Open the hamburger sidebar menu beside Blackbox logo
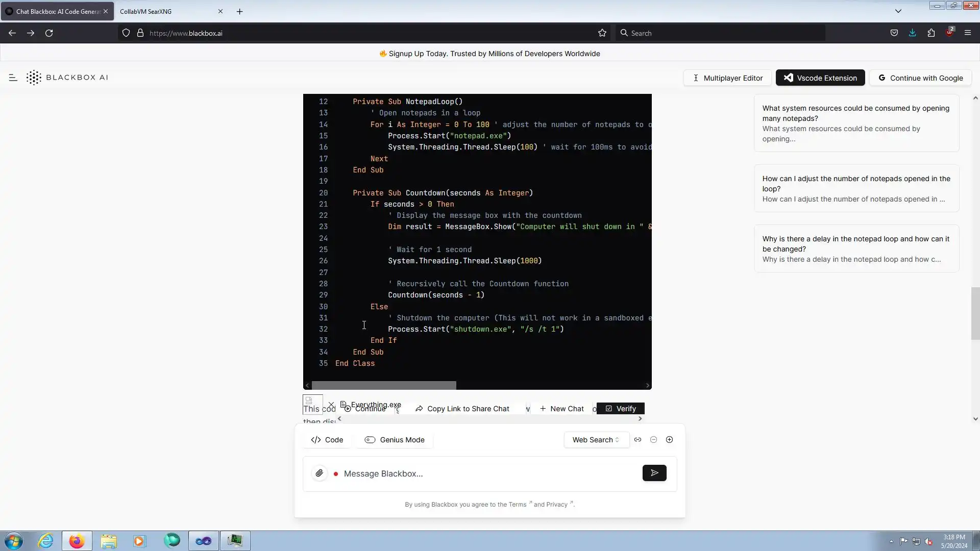 pos(13,78)
